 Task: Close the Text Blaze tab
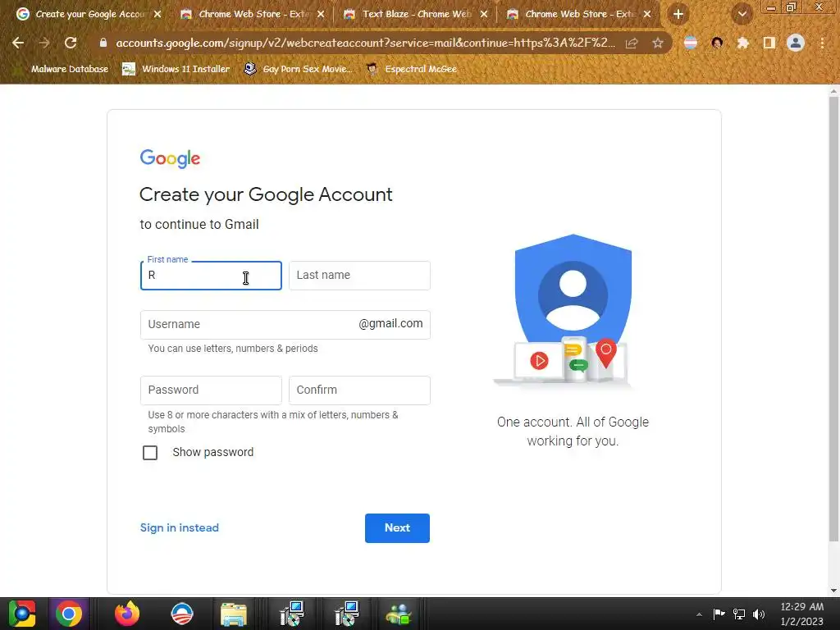tap(484, 15)
